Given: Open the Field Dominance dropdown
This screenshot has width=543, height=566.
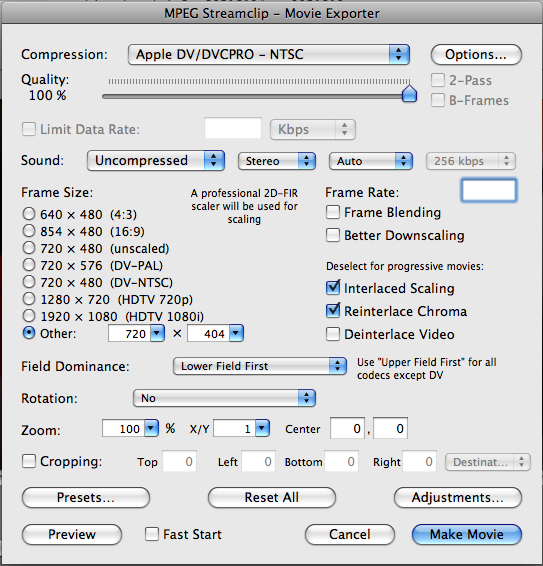Looking at the screenshot, I should coord(260,366).
